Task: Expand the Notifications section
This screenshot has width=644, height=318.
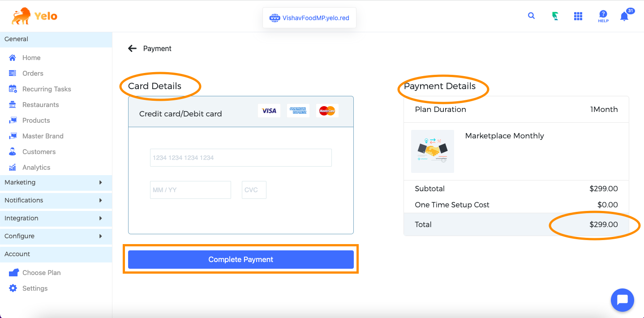Action: [x=56, y=200]
